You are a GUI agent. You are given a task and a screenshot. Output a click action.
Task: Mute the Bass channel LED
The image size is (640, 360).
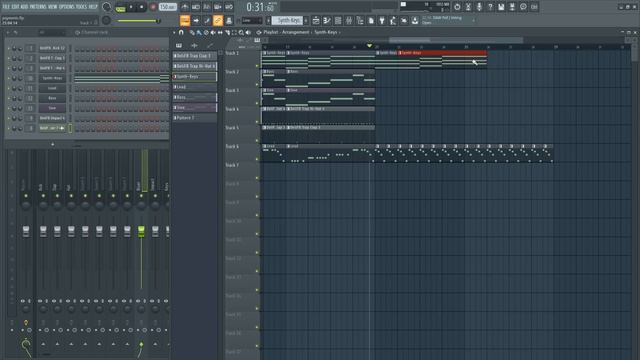pyautogui.click(x=9, y=98)
